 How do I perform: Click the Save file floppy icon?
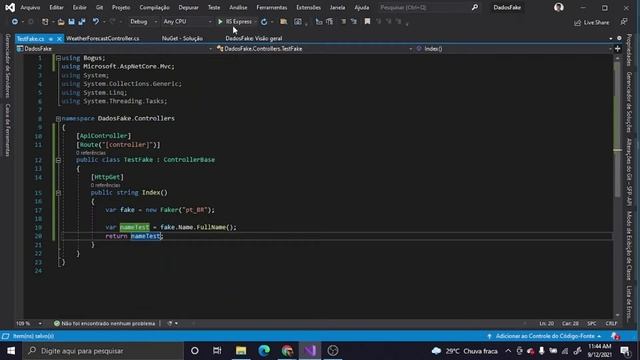(x=71, y=22)
